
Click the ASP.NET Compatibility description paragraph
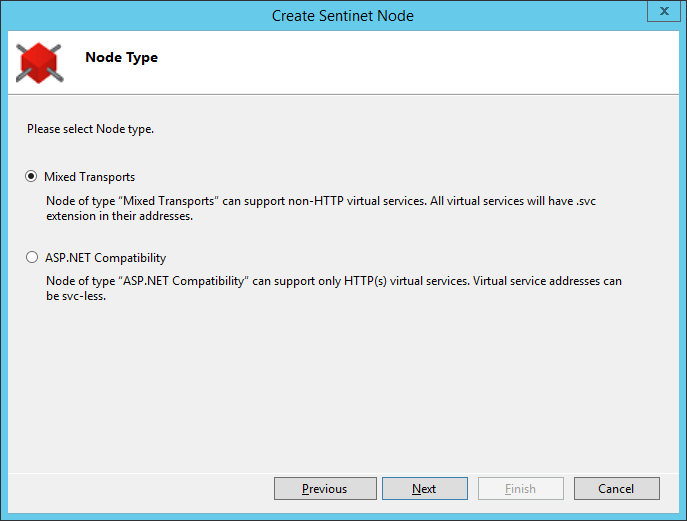[333, 288]
